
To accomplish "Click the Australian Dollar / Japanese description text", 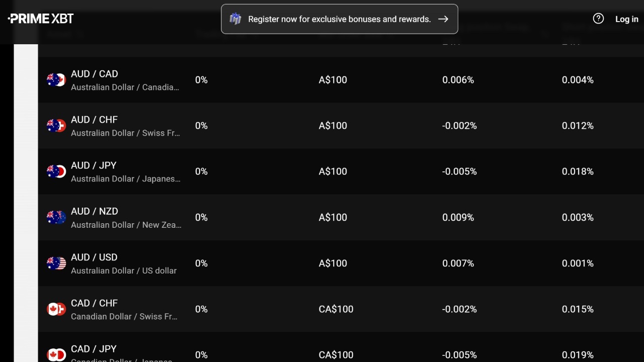I will (x=125, y=179).
